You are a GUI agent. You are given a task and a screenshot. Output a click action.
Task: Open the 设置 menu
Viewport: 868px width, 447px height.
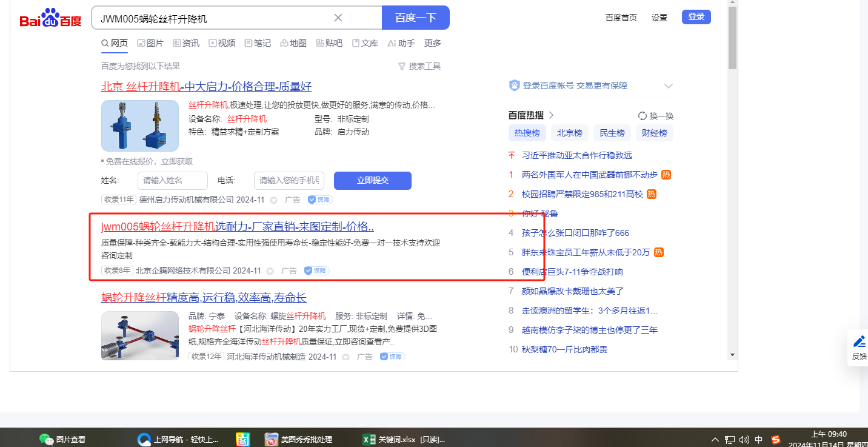click(x=659, y=18)
